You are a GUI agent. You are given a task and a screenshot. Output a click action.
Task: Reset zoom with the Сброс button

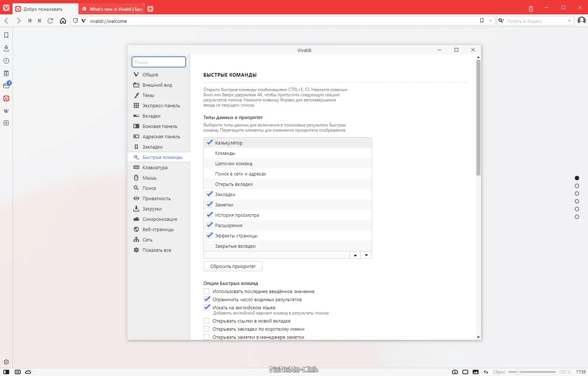coord(499,372)
